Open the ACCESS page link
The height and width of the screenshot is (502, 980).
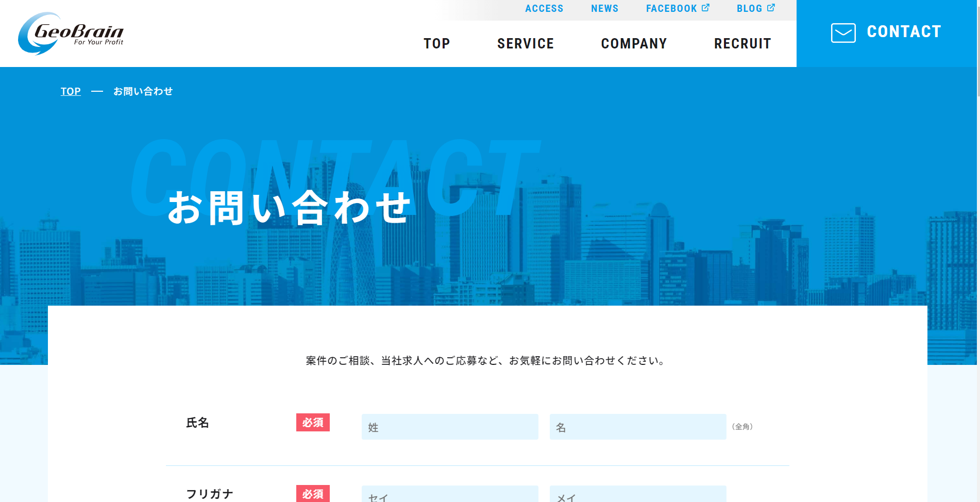(x=544, y=9)
